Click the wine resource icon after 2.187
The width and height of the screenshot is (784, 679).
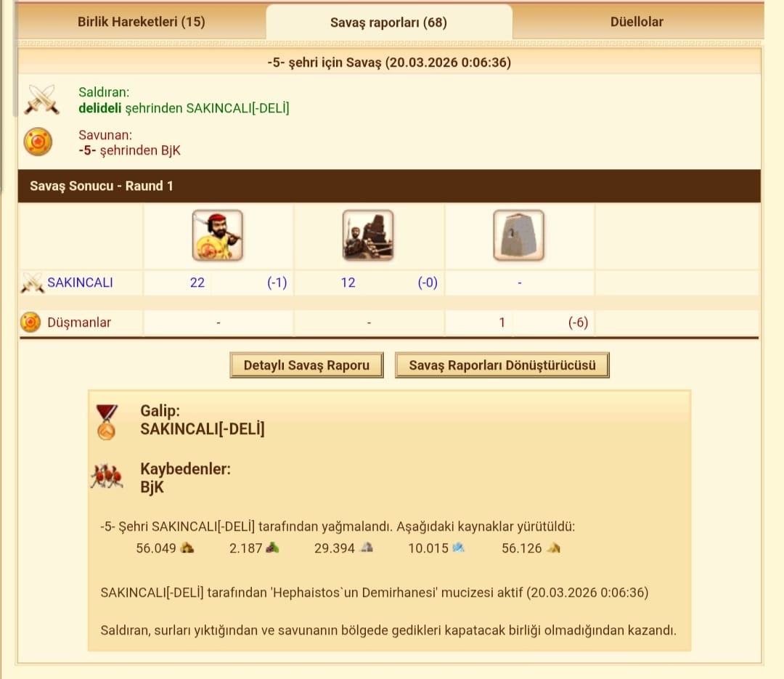click(x=272, y=548)
